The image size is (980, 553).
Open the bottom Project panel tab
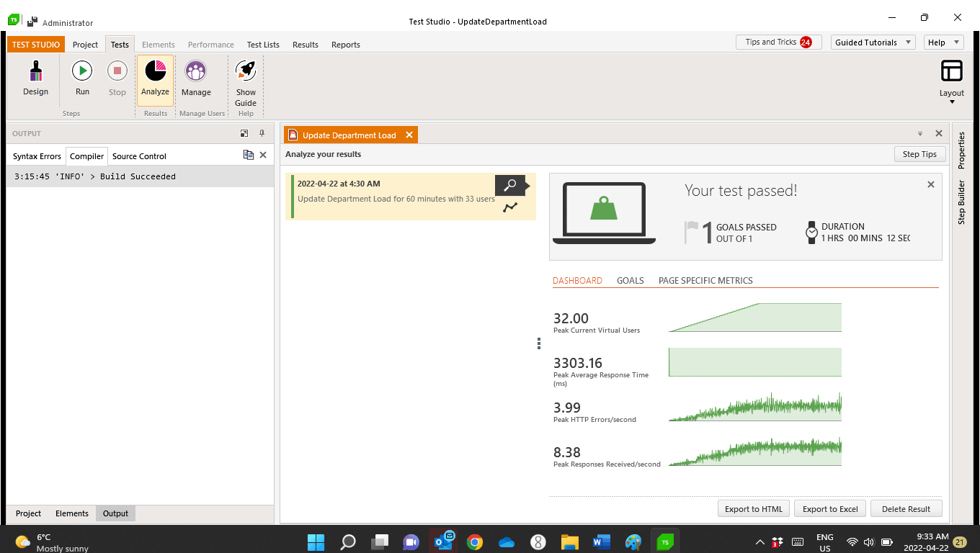pyautogui.click(x=29, y=513)
